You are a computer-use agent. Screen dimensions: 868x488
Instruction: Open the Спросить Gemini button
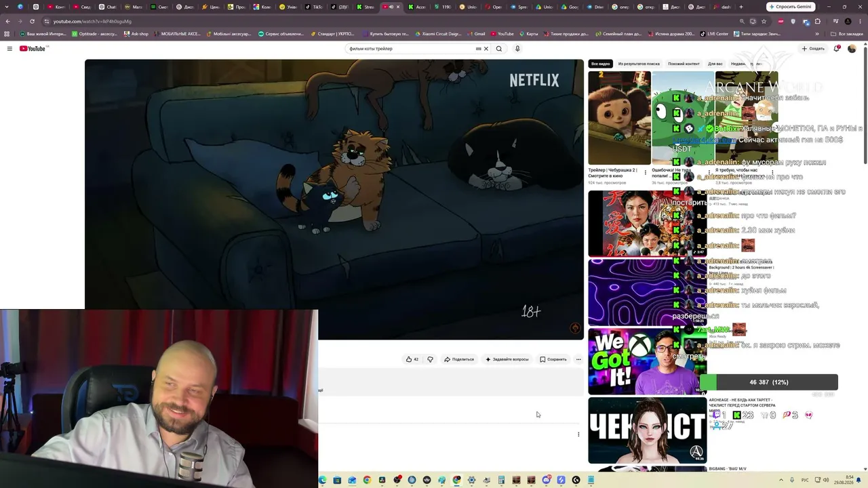click(x=791, y=7)
